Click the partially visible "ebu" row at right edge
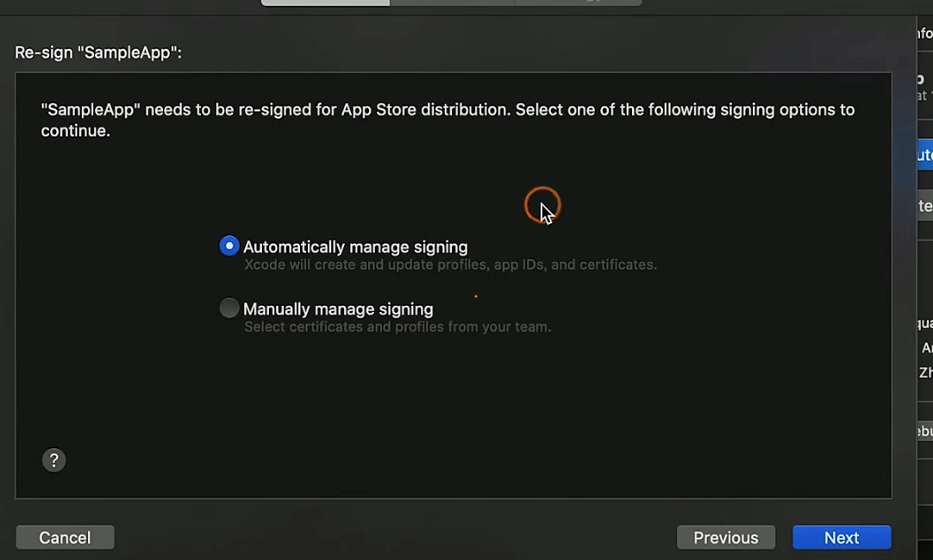 click(x=924, y=431)
